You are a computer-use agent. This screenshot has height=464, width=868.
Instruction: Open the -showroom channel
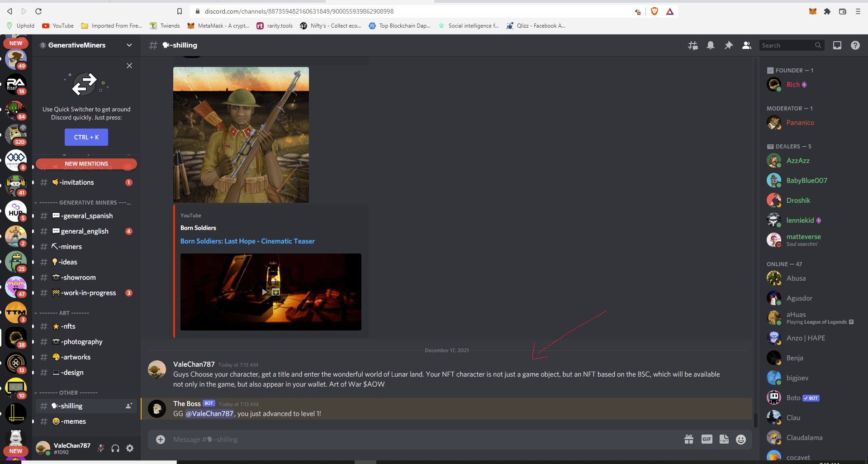[x=86, y=277]
